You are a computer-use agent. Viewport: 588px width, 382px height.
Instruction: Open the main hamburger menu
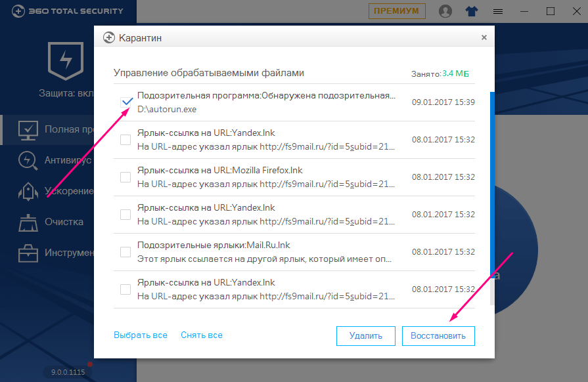click(x=498, y=12)
